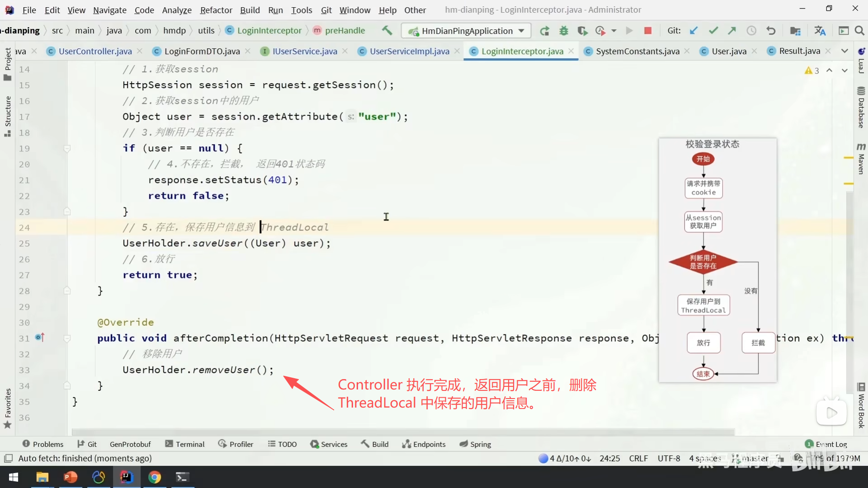Expand the hidden editor tabs list chevron
The height and width of the screenshot is (488, 868).
(x=844, y=51)
